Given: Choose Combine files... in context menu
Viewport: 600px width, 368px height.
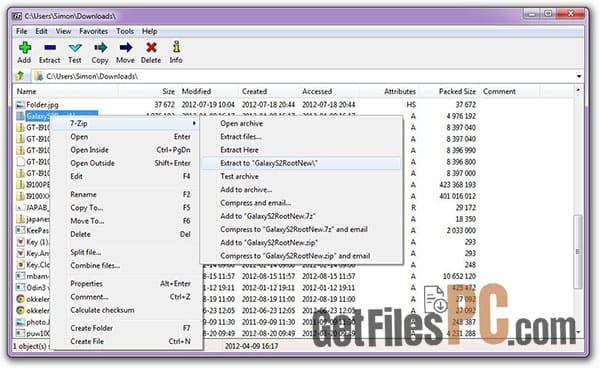Looking at the screenshot, I should [x=95, y=265].
